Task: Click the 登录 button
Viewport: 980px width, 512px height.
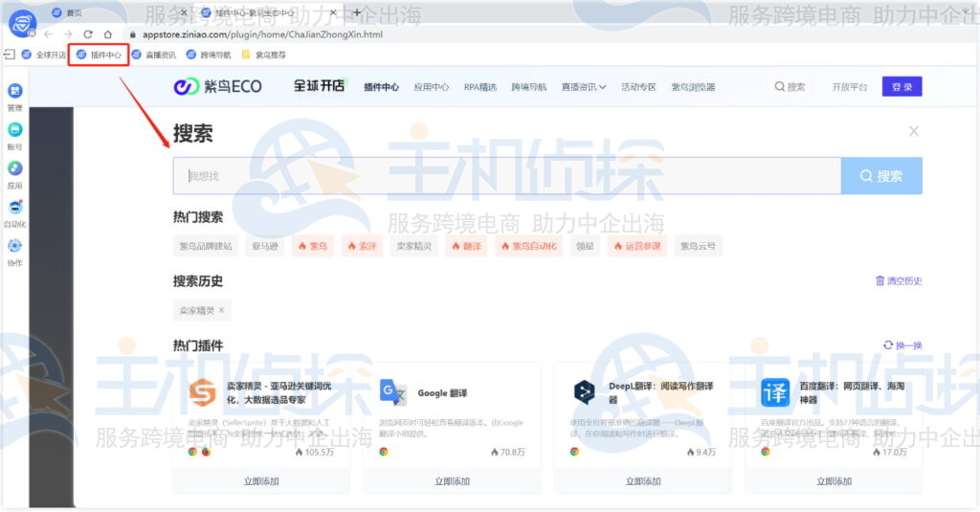Action: click(x=902, y=86)
